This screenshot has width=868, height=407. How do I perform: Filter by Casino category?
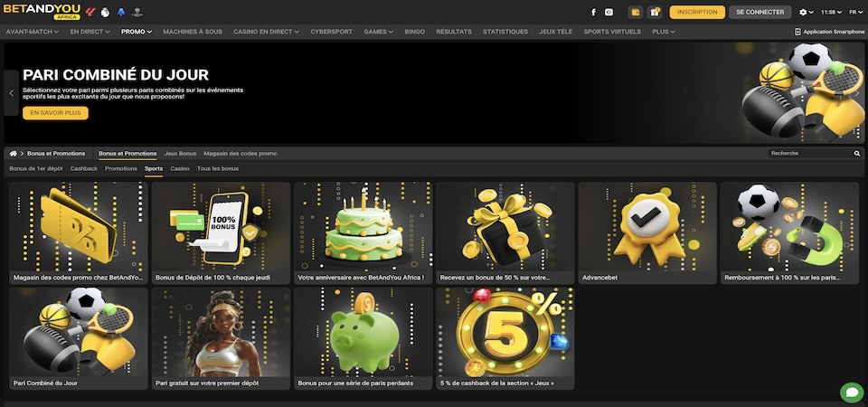(x=180, y=168)
